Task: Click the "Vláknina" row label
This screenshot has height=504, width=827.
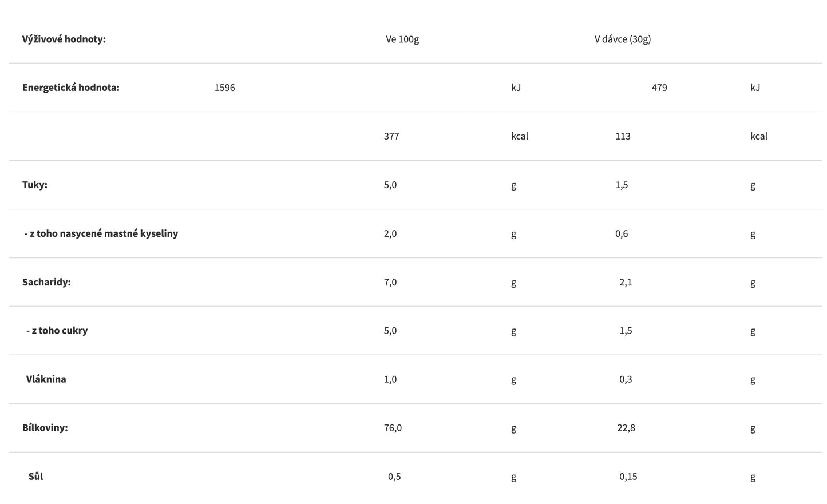Action: point(46,379)
